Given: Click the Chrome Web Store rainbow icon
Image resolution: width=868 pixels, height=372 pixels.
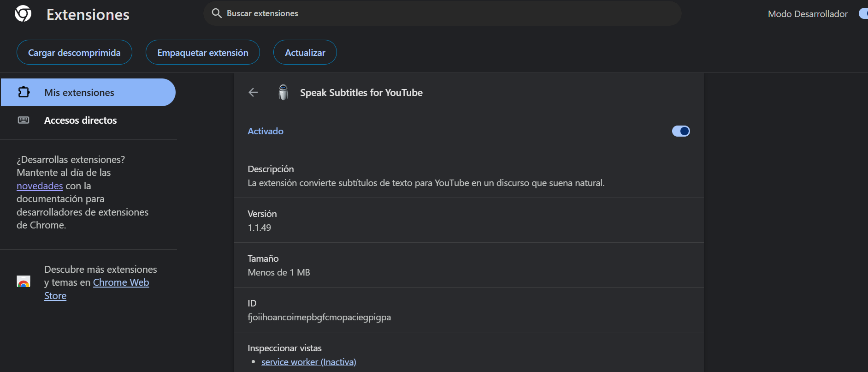Looking at the screenshot, I should (x=24, y=282).
